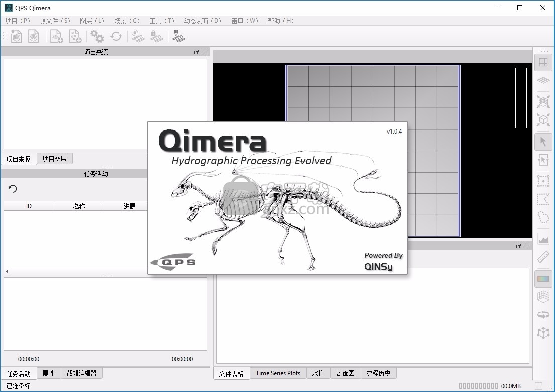Click the color map gradient icon
555x392 pixels.
pyautogui.click(x=543, y=279)
